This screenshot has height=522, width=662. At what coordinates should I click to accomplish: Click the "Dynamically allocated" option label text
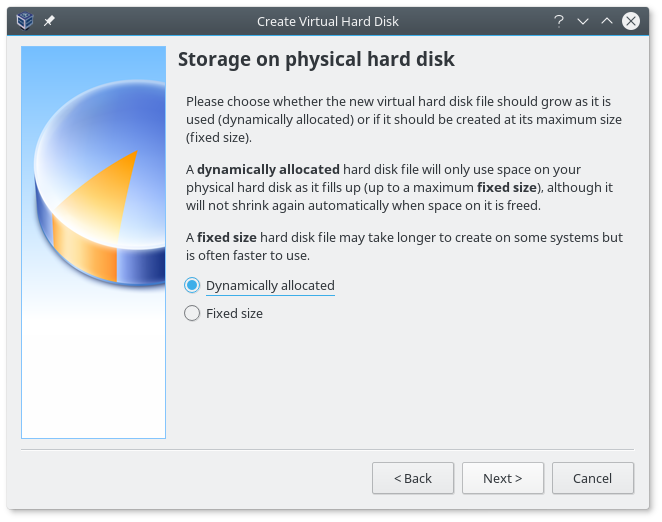[270, 286]
